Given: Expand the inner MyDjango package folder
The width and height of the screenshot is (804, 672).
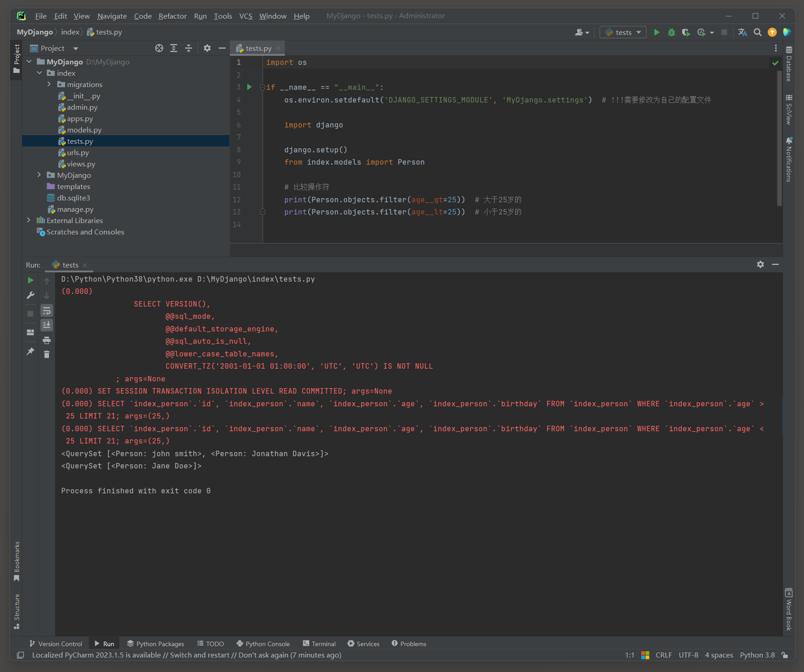Looking at the screenshot, I should point(39,175).
